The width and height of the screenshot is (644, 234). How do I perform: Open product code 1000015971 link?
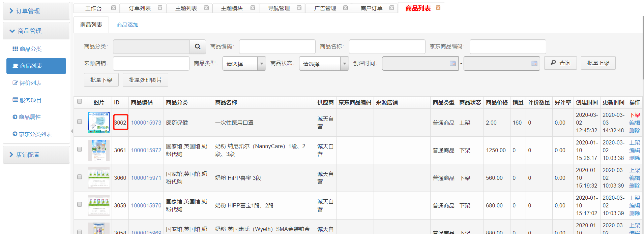tap(146, 178)
